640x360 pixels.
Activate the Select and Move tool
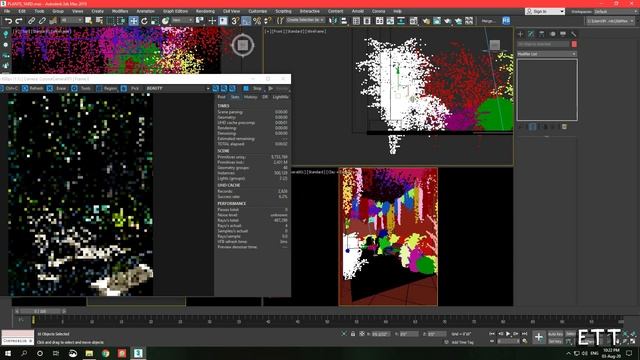133,20
